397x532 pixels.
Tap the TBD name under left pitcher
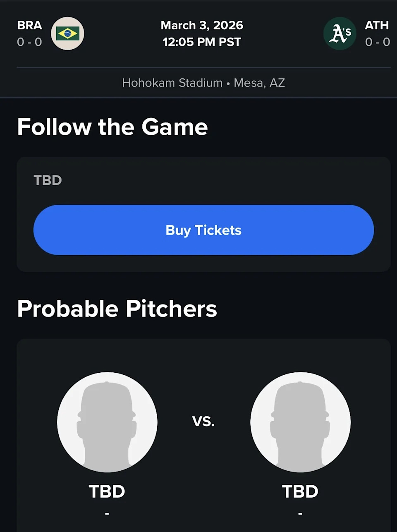(107, 491)
